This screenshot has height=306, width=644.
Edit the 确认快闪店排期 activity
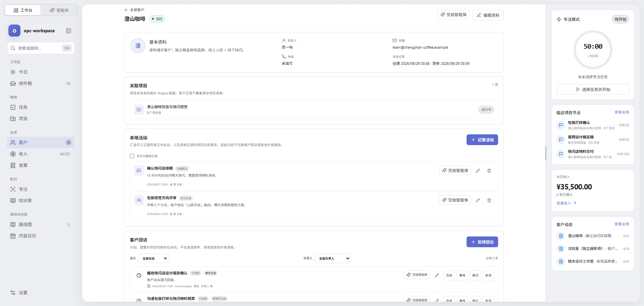pyautogui.click(x=478, y=171)
